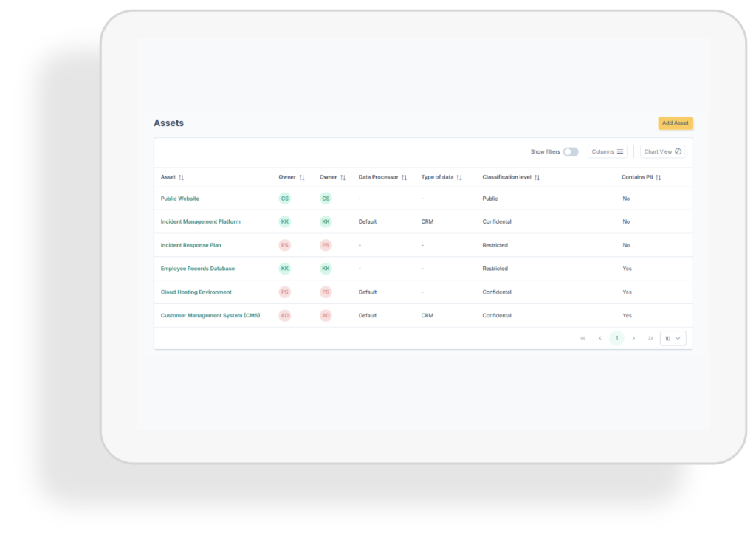Select page 1 in pagination
This screenshot has width=756, height=541.
click(x=616, y=338)
